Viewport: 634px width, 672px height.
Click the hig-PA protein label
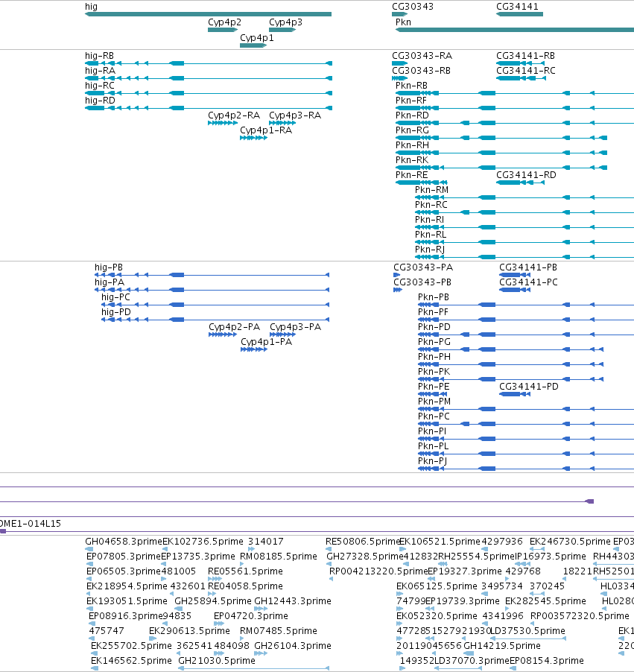coord(110,282)
